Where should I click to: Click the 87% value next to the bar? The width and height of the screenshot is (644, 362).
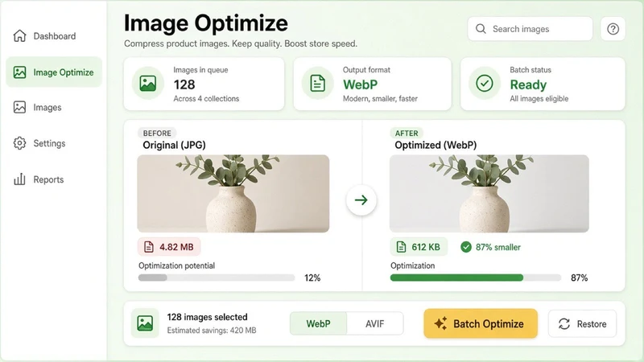[x=579, y=278]
